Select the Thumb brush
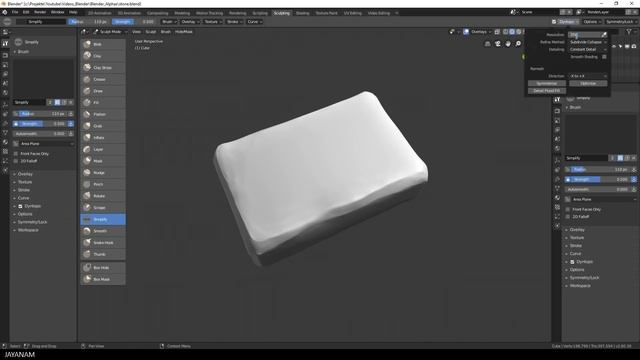The height and width of the screenshot is (360, 640). click(103, 254)
